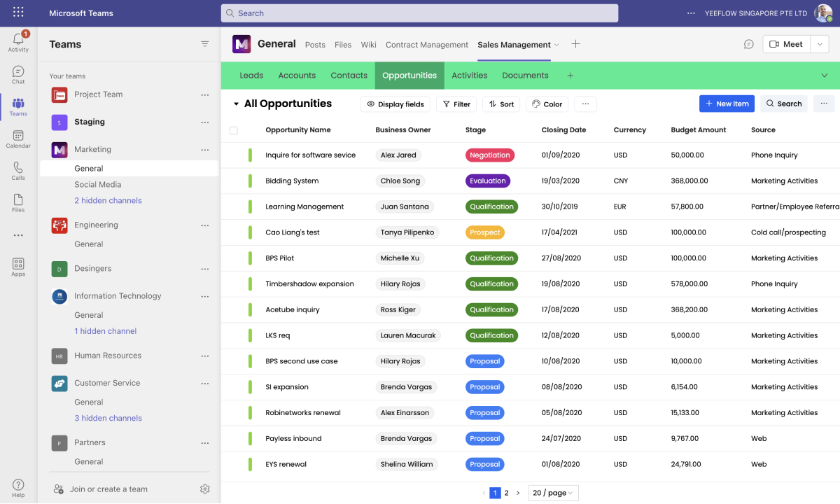
Task: Open the channel conversation chat icon
Action: [x=748, y=44]
